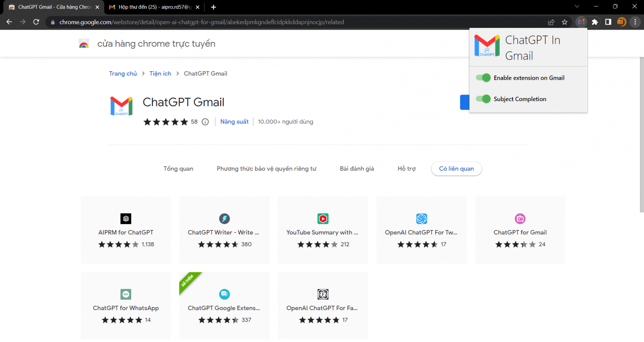This screenshot has width=644, height=342.
Task: Open the Chrome side panel icon
Action: 608,22
